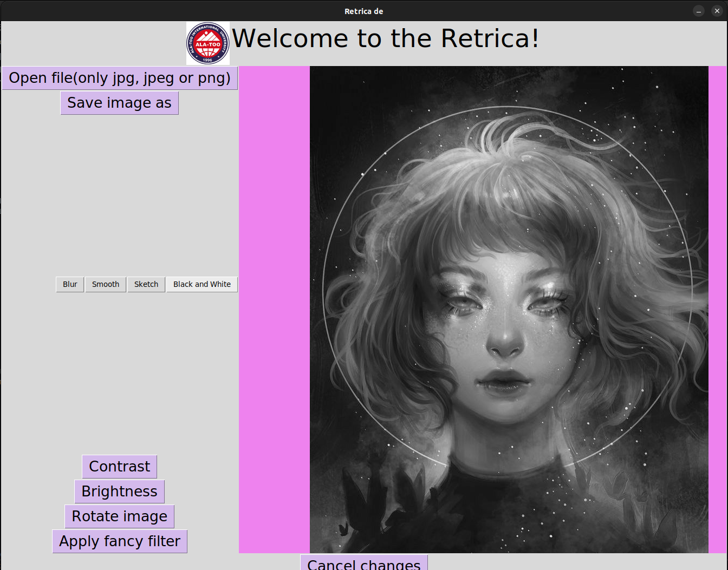Apply the Sketch filter
This screenshot has height=570, width=728.
tap(146, 284)
